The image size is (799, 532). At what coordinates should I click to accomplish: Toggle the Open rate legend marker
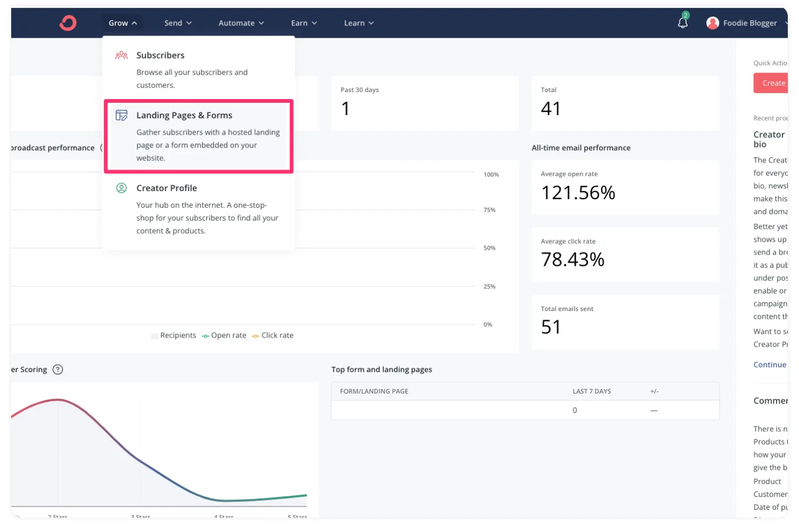pyautogui.click(x=206, y=336)
